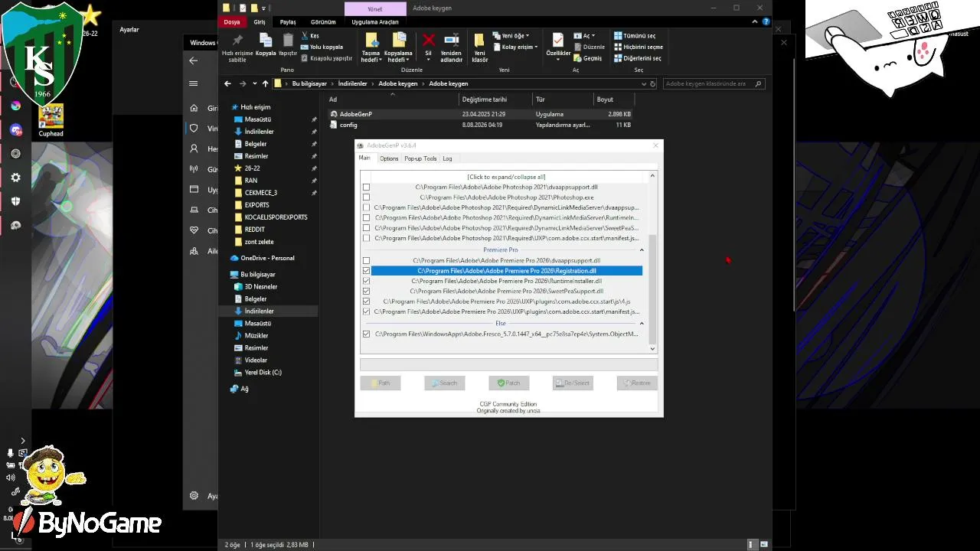Check Premiere Pro 2026 dvaappsupport.dll checkbox

pyautogui.click(x=366, y=261)
